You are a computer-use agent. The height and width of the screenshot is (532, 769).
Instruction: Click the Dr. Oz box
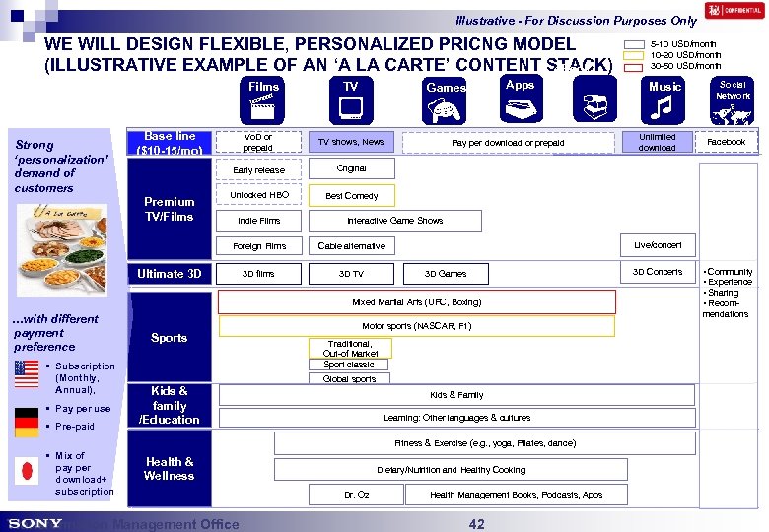[x=357, y=495]
